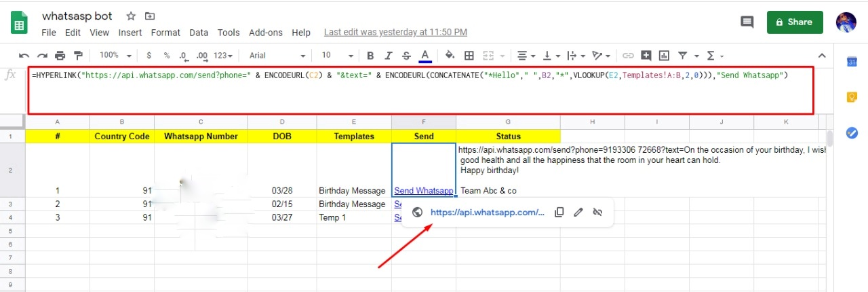868x292 pixels.
Task: Open the 123 number format dropdown
Action: pos(222,56)
